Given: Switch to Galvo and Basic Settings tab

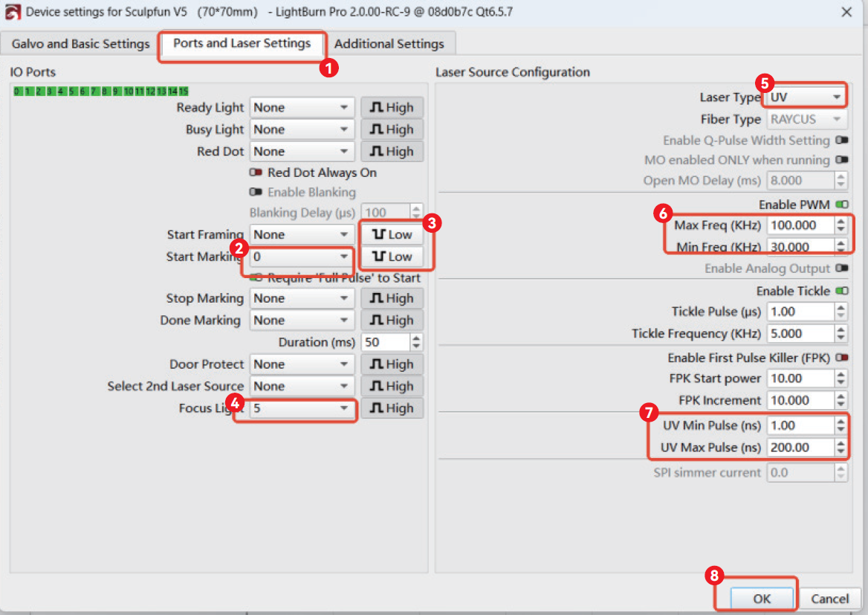Looking at the screenshot, I should 80,44.
